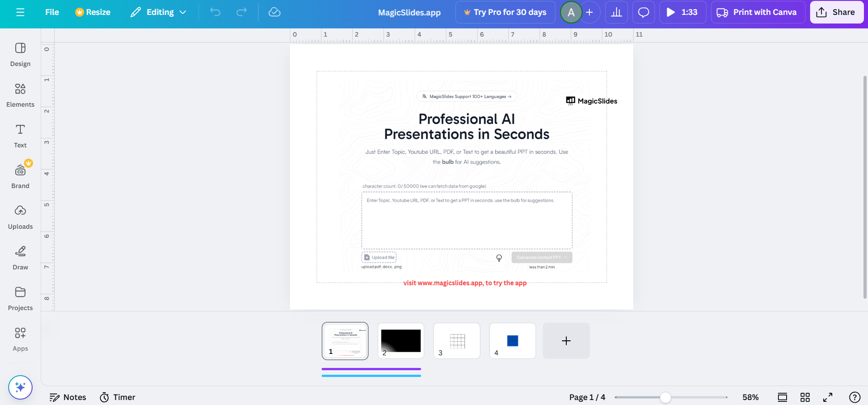
Task: Select the 'Professional AI Presentations in Seconds' heading
Action: pyautogui.click(x=467, y=127)
